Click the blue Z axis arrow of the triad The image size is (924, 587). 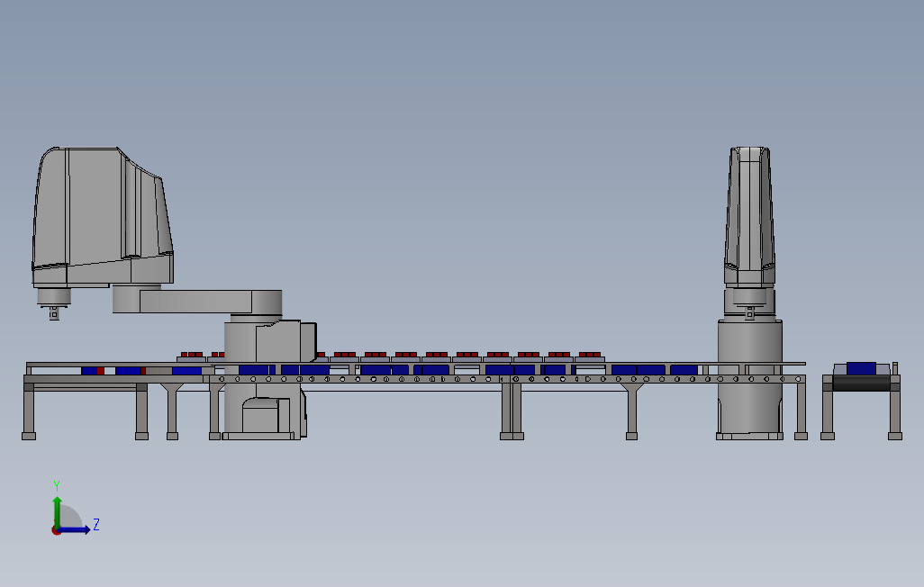(74, 530)
